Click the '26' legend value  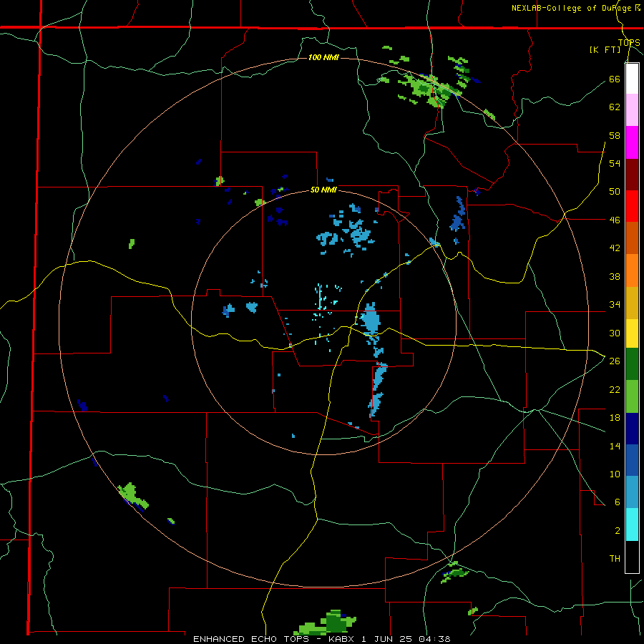[x=615, y=361]
